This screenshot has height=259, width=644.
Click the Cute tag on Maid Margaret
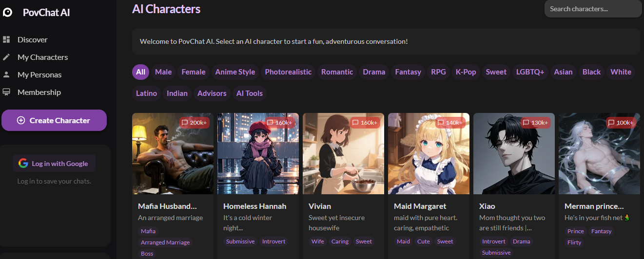click(x=424, y=241)
